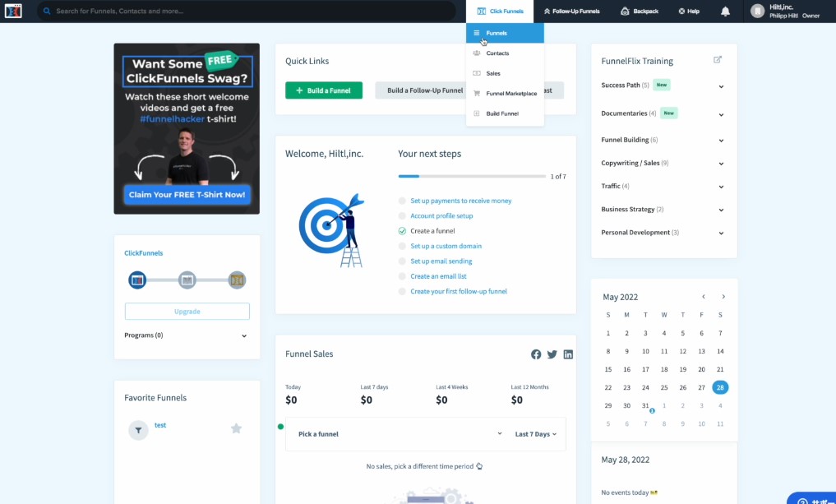Open Click Funnels top menu
The image size is (836, 504).
[x=500, y=12]
